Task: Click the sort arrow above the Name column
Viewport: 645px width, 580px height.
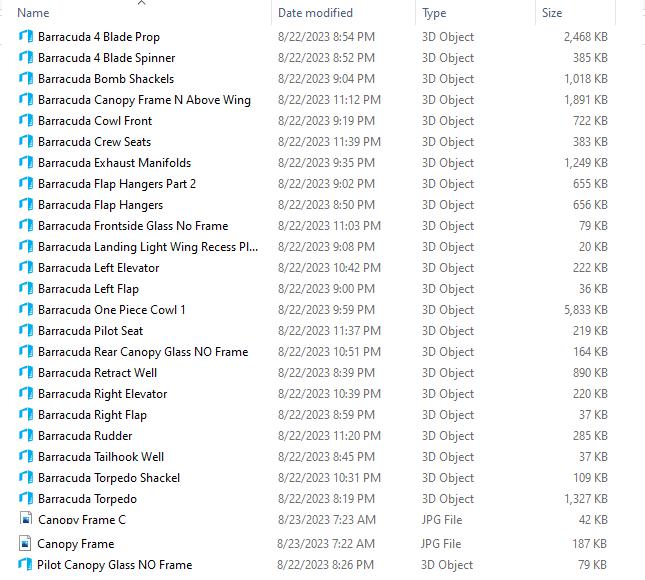Action: click(x=142, y=3)
